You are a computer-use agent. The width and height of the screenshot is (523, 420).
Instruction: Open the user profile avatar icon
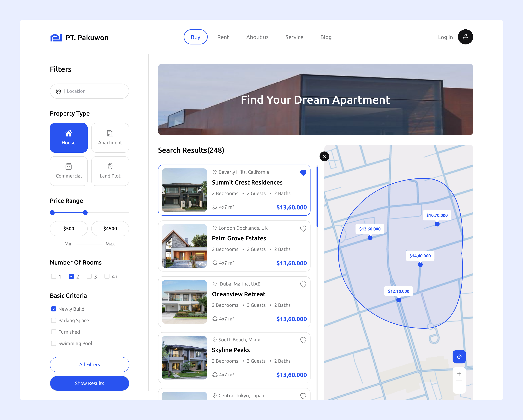coord(465,37)
